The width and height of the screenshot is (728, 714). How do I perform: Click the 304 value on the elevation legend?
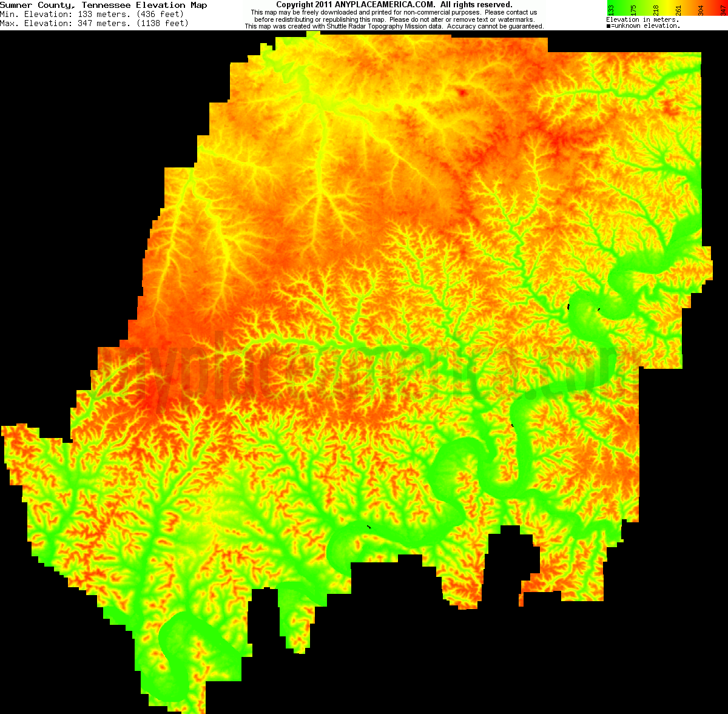[701, 9]
